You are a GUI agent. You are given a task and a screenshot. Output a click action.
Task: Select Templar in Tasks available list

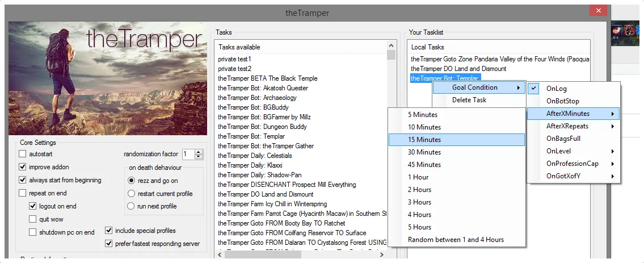pyautogui.click(x=251, y=136)
